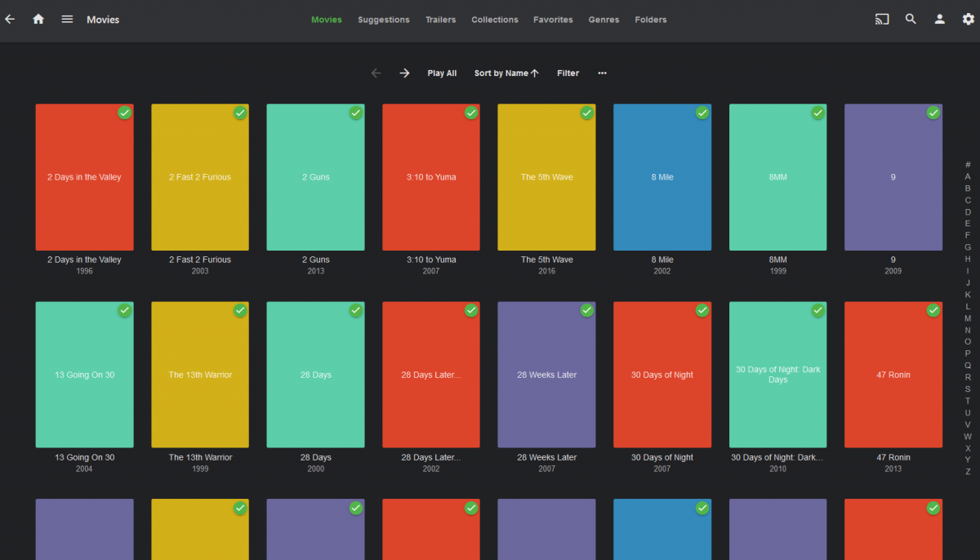Open the user profile icon
The image size is (980, 560).
pyautogui.click(x=940, y=19)
